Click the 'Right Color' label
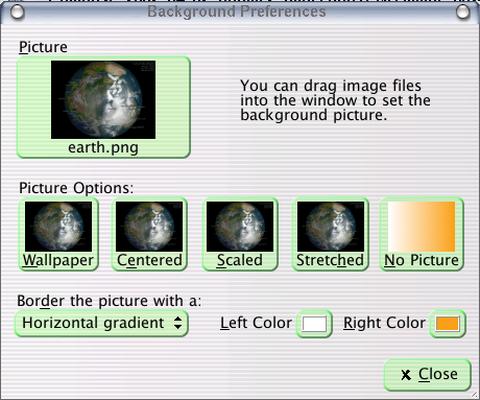 tap(384, 323)
